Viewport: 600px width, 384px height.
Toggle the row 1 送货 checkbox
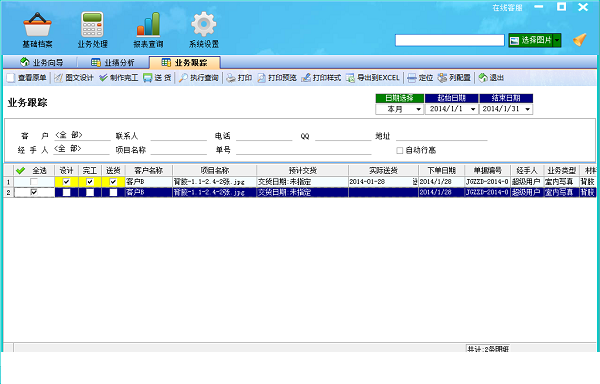[113, 182]
